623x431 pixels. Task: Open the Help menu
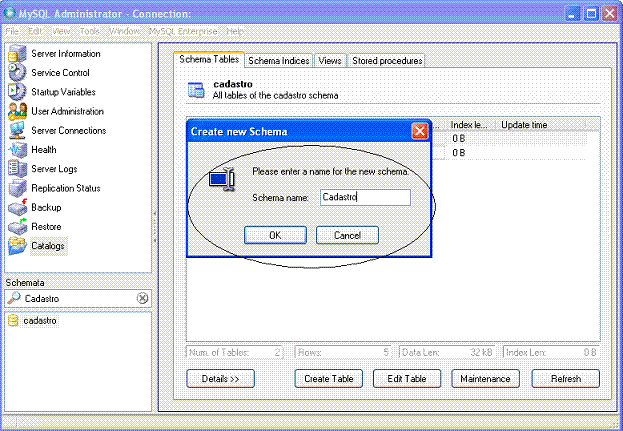234,31
